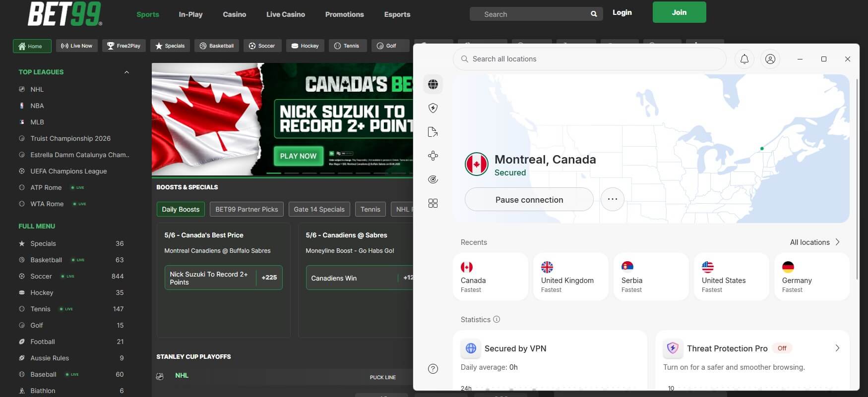Click the Canada flag beside Montreal, Canada
868x397 pixels.
click(x=477, y=164)
